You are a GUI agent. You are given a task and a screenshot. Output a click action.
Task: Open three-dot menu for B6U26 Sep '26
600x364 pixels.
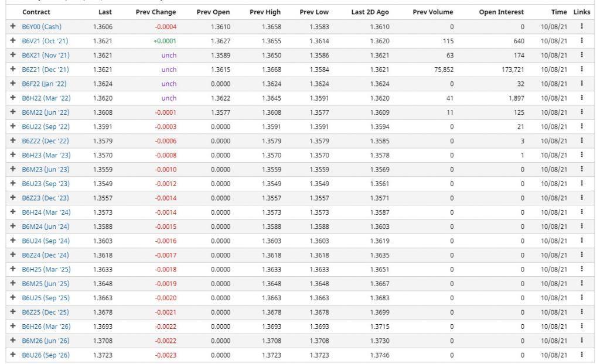click(x=582, y=355)
